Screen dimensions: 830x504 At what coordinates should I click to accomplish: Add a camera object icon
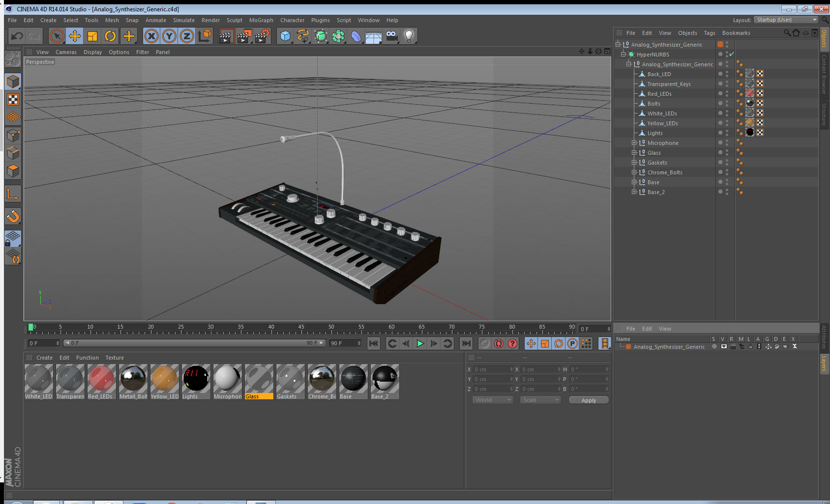391,36
